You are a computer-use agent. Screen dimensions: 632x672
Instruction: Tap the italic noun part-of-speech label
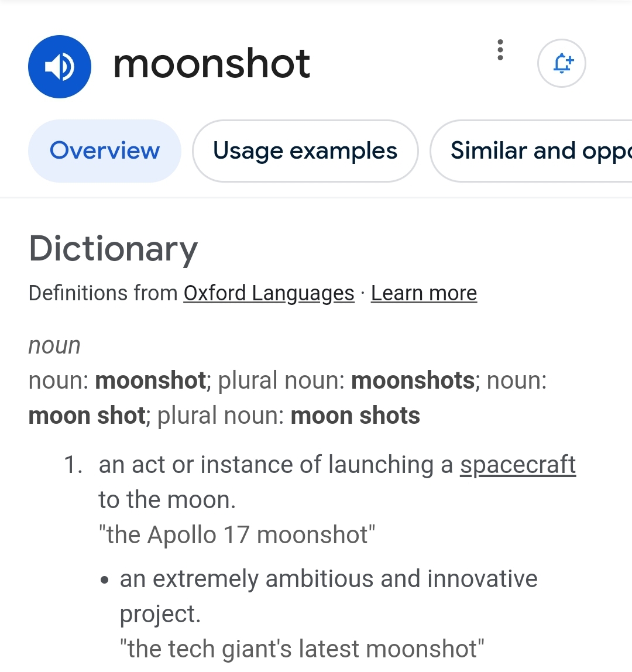coord(54,345)
